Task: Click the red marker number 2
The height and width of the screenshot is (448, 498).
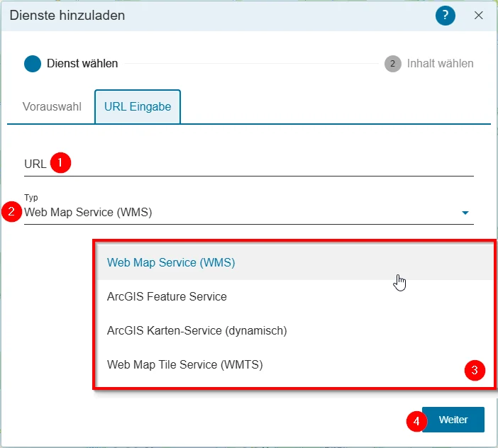Action: pyautogui.click(x=11, y=212)
